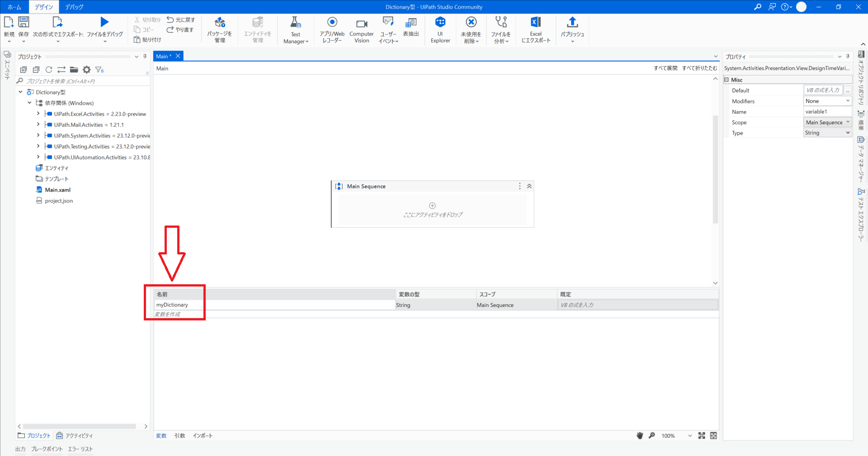Image resolution: width=868 pixels, height=456 pixels.
Task: Switch to ホーム tab
Action: (14, 7)
